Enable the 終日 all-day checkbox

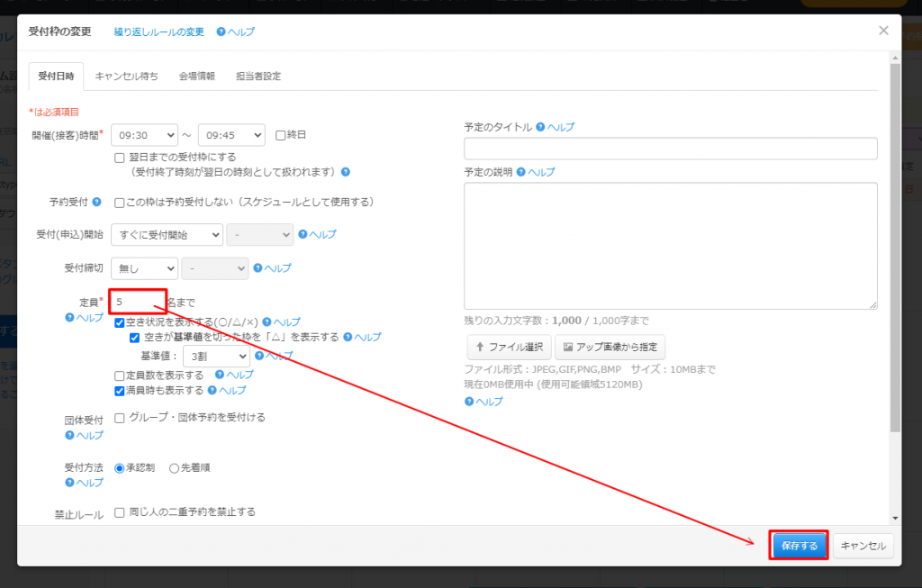point(281,135)
